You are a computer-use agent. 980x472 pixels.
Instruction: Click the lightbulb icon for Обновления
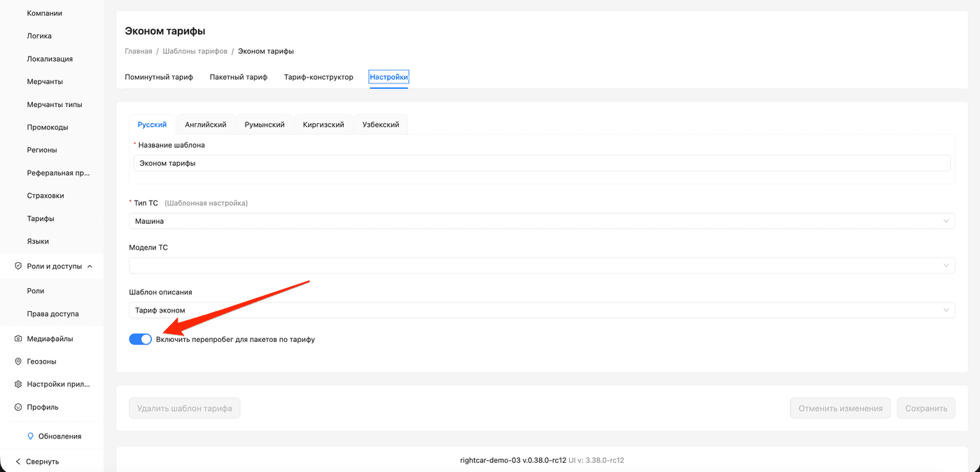30,436
